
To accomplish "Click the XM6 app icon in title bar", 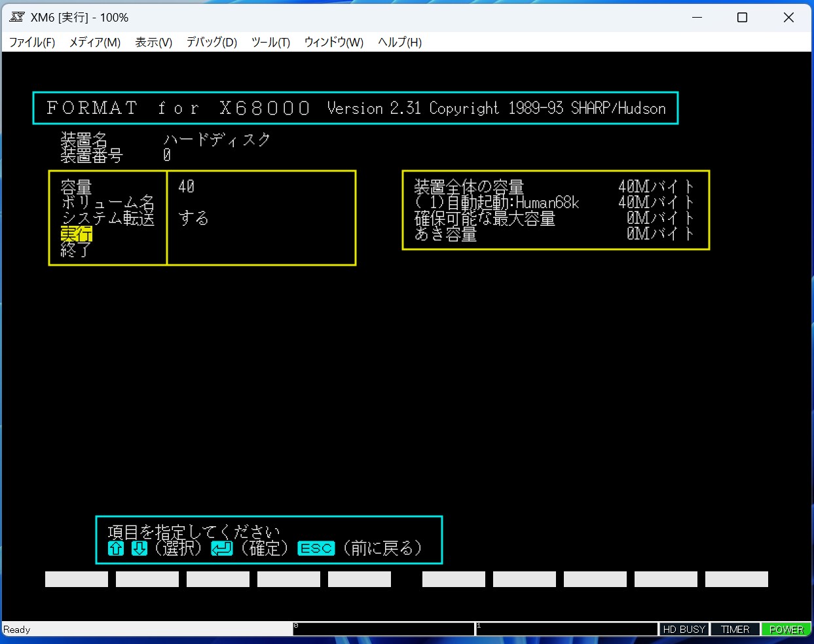I will (x=16, y=17).
